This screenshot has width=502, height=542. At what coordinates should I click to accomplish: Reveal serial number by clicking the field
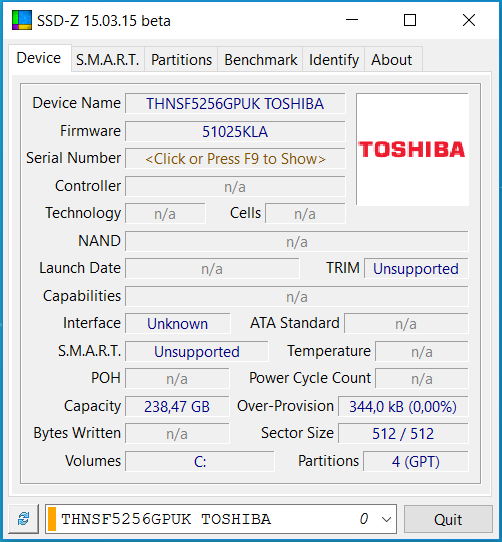coord(235,159)
